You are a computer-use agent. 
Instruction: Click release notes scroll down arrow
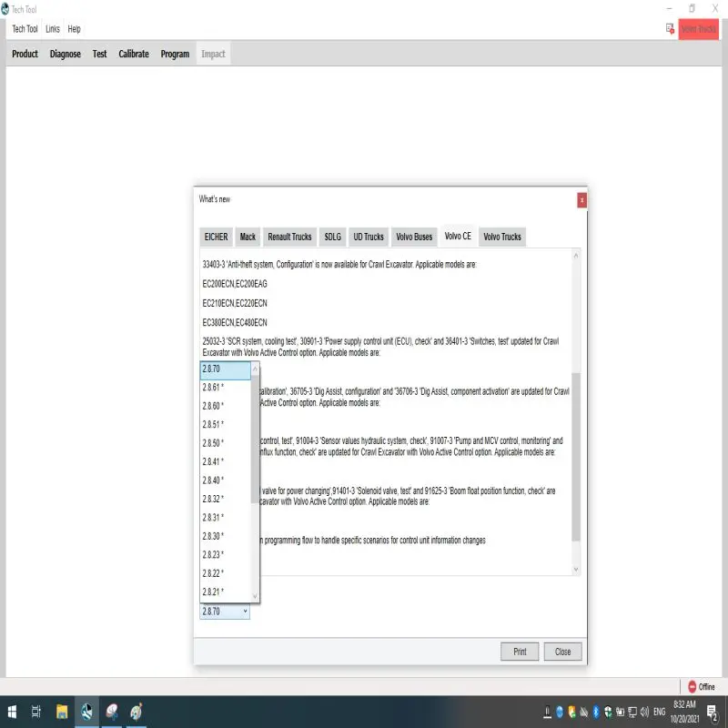(x=576, y=570)
